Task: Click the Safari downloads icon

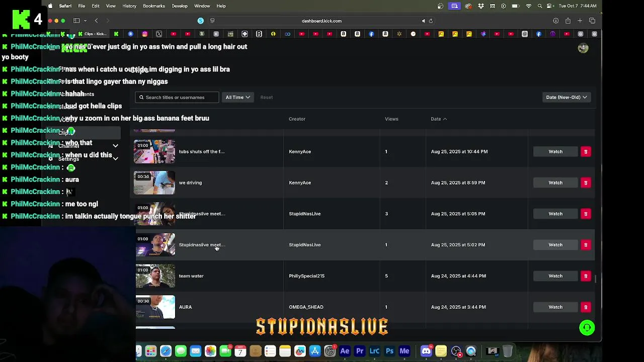Action: pos(555,21)
